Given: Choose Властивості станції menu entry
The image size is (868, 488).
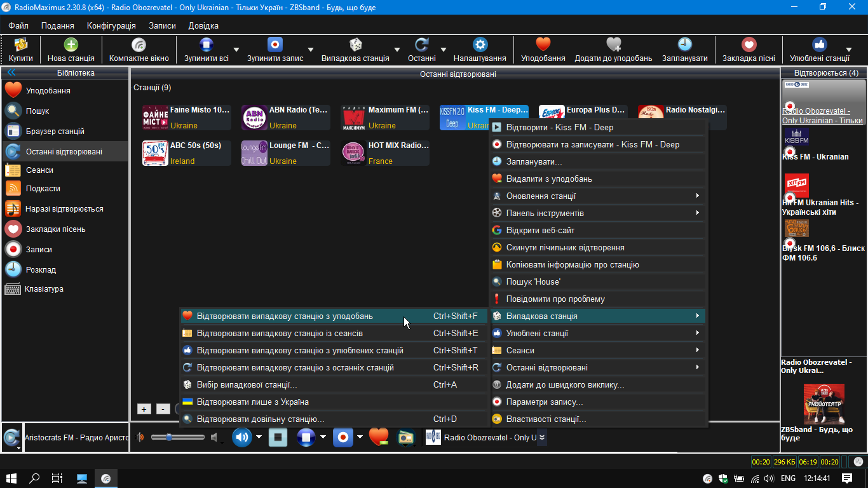Looking at the screenshot, I should click(x=597, y=419).
